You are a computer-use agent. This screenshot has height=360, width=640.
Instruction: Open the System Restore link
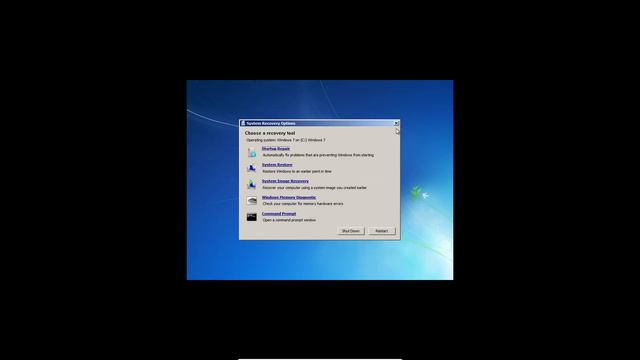click(x=277, y=165)
